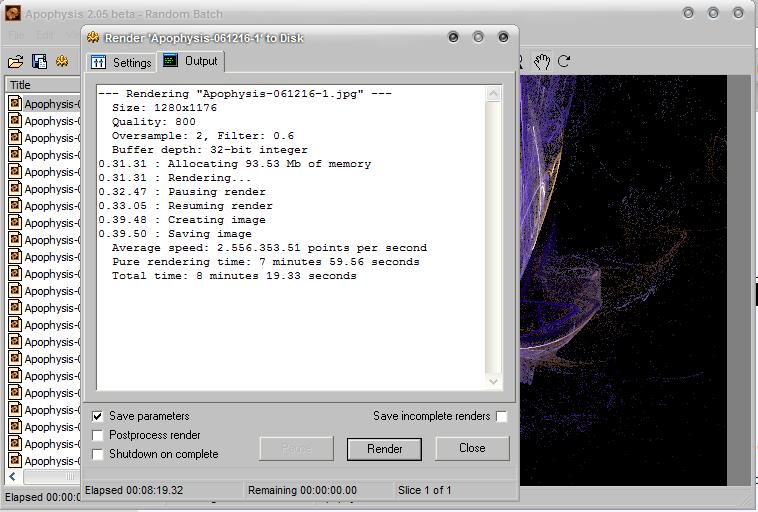Click the fractal preview image in main window
758x512 pixels.
pyautogui.click(x=624, y=280)
